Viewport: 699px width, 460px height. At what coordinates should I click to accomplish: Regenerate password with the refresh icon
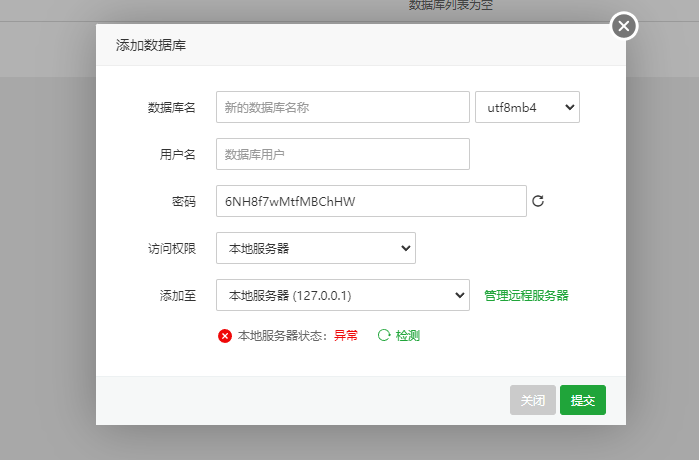point(538,201)
